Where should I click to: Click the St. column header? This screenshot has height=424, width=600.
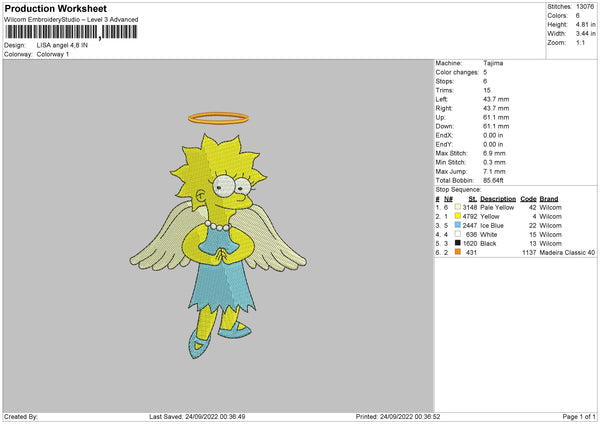click(473, 199)
